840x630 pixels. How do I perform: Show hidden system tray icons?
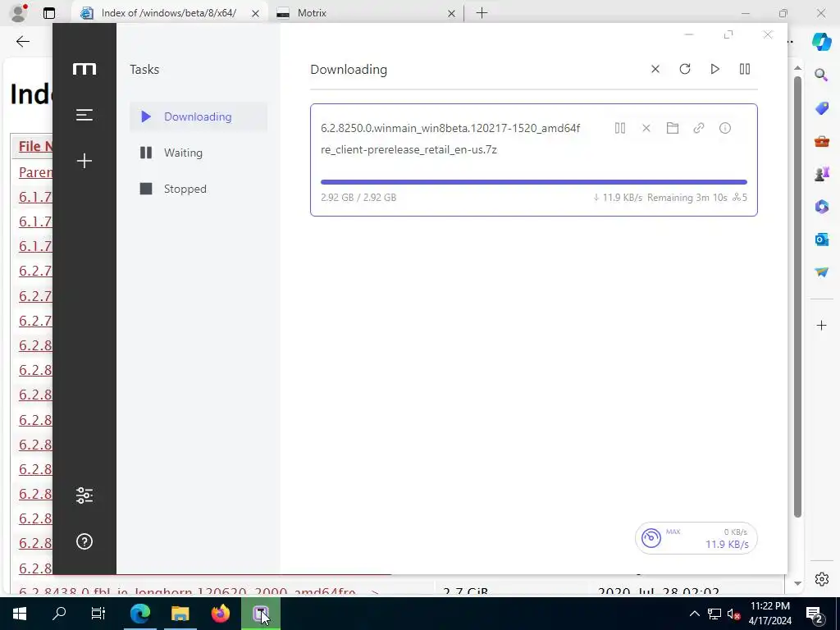[694, 614]
